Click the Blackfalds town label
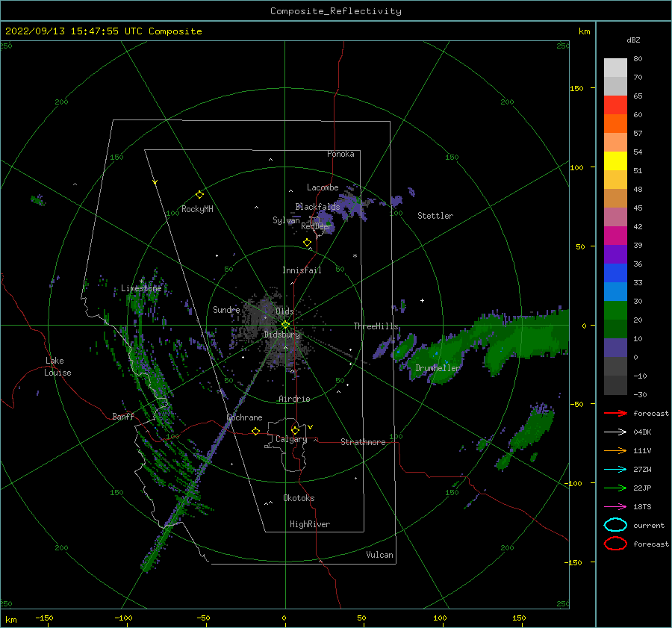Viewport: 672px width, 628px height. click(317, 207)
